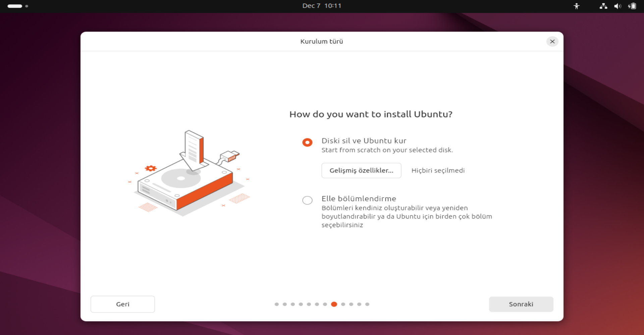Viewport: 644px width, 335px height.
Task: Open 'Gelişmiş özellikler...' advanced features dialog
Action: click(x=361, y=171)
